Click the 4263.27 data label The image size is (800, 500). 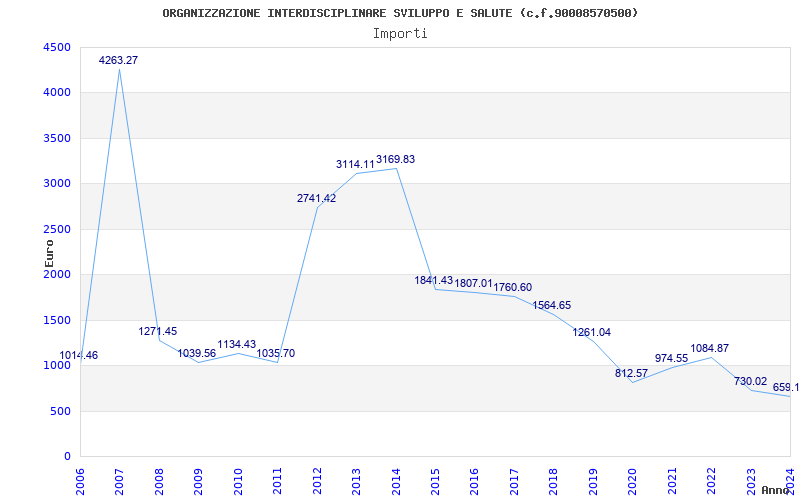click(118, 60)
